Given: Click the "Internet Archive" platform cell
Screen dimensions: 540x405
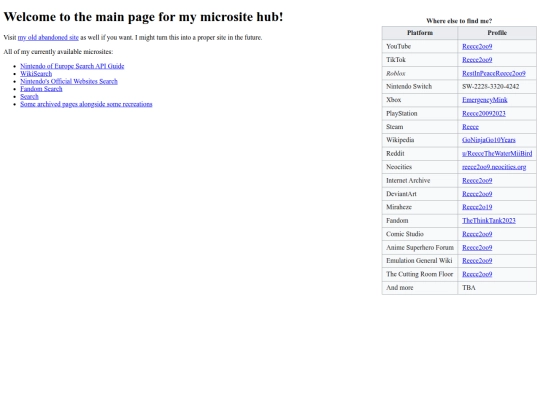Looking at the screenshot, I should (x=420, y=180).
